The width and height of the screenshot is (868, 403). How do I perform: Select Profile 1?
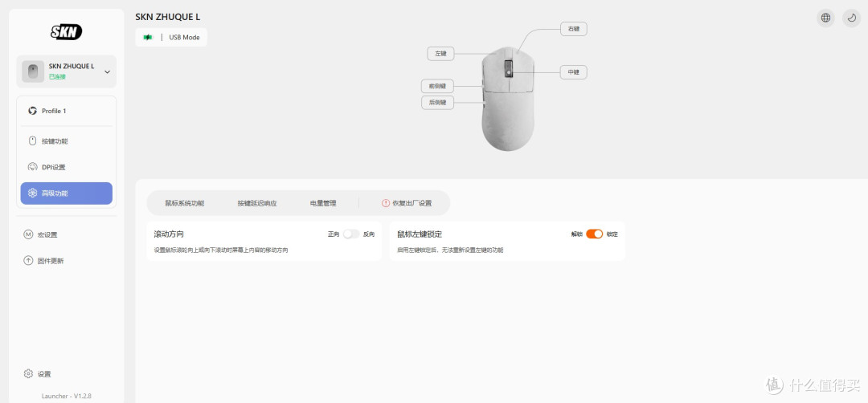67,111
